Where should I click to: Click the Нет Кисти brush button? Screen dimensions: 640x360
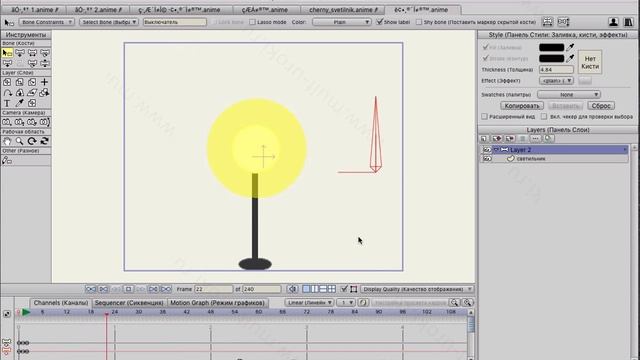(590, 62)
